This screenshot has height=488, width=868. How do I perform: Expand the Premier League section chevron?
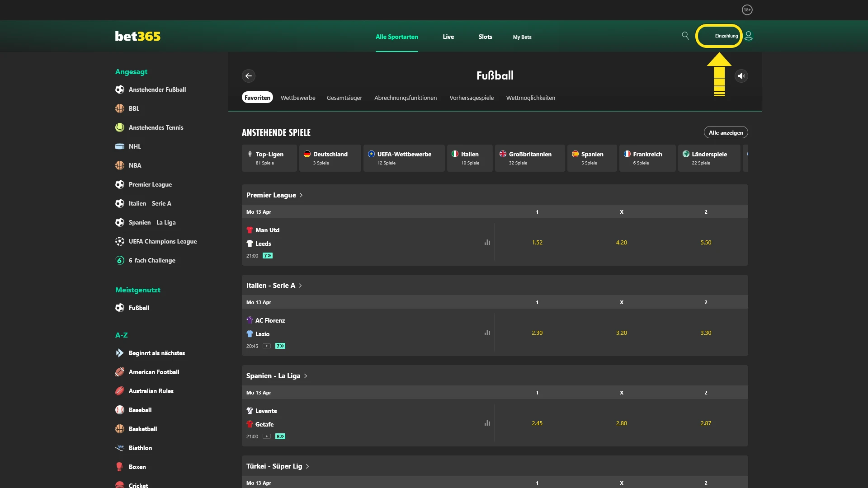[x=302, y=195]
